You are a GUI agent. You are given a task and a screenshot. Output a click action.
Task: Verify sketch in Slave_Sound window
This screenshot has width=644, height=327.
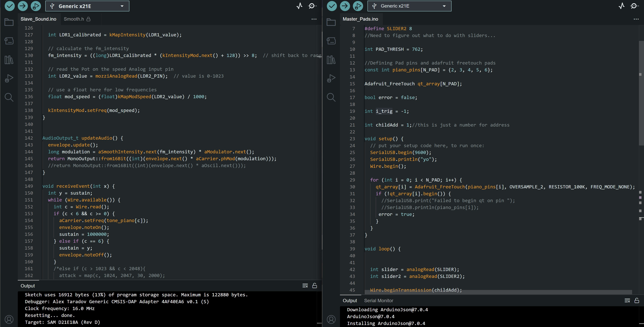tap(10, 6)
